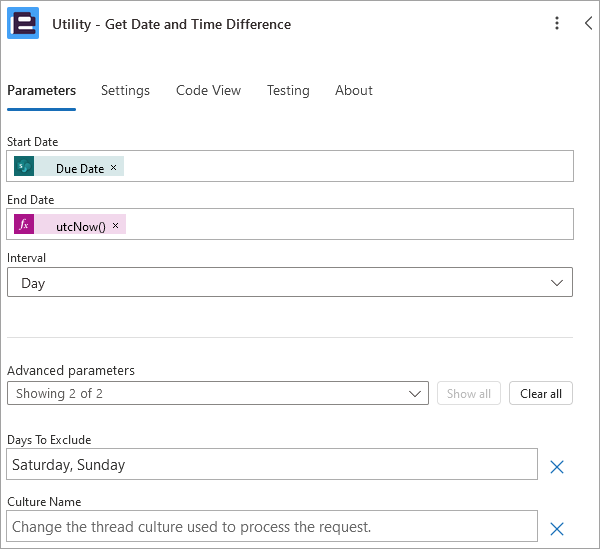Open the Code View tab

click(x=208, y=91)
